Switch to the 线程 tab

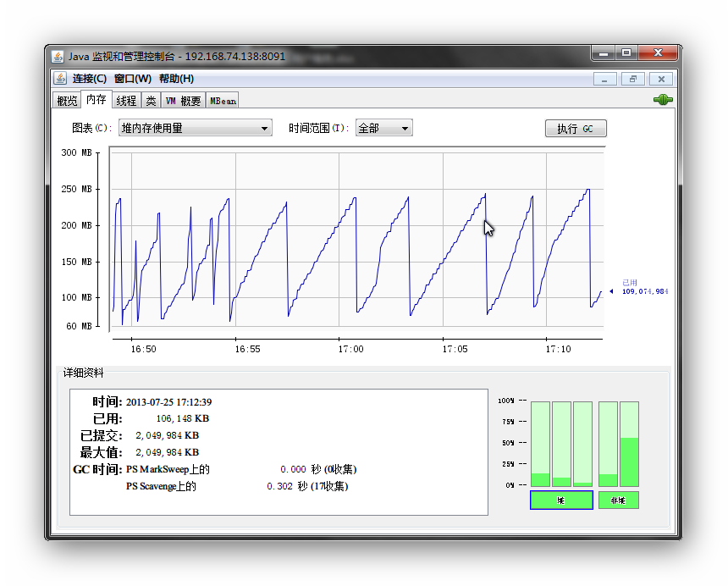coord(126,101)
